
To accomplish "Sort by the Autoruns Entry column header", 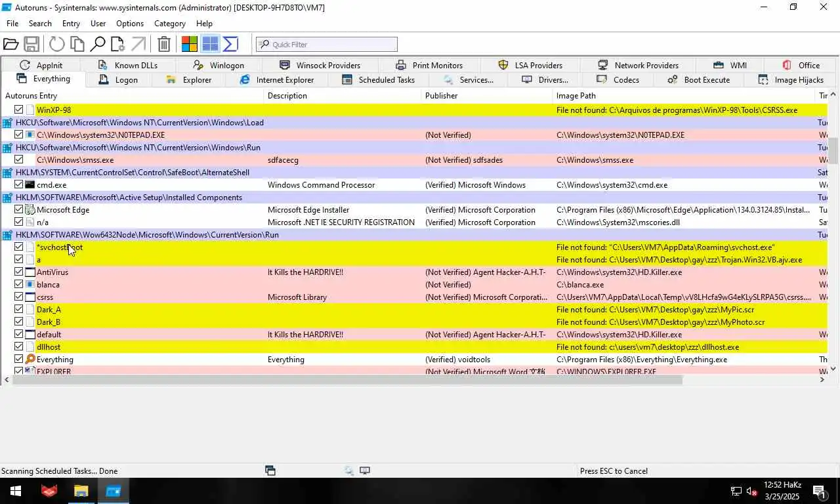I will 133,96.
